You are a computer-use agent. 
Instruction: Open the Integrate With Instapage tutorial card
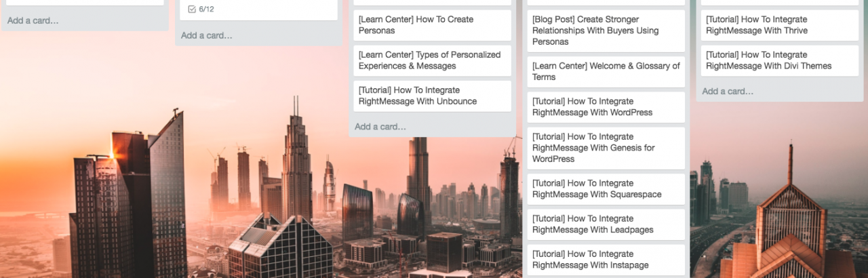[x=606, y=259]
